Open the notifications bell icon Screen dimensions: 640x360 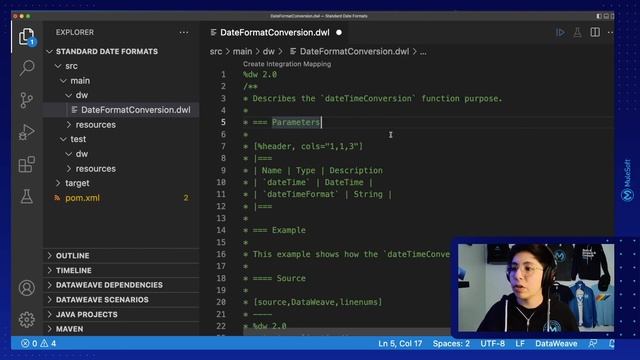(x=611, y=344)
